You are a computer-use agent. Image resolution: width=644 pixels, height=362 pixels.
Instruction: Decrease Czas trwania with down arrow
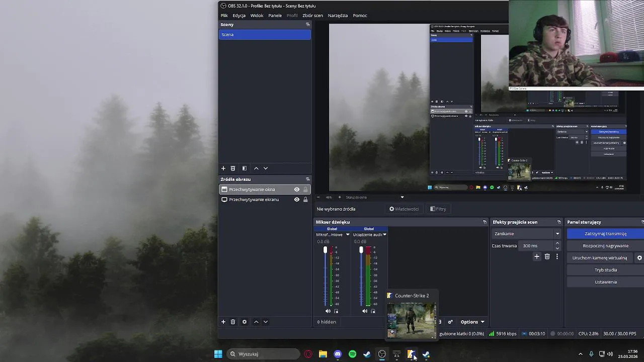tap(557, 248)
